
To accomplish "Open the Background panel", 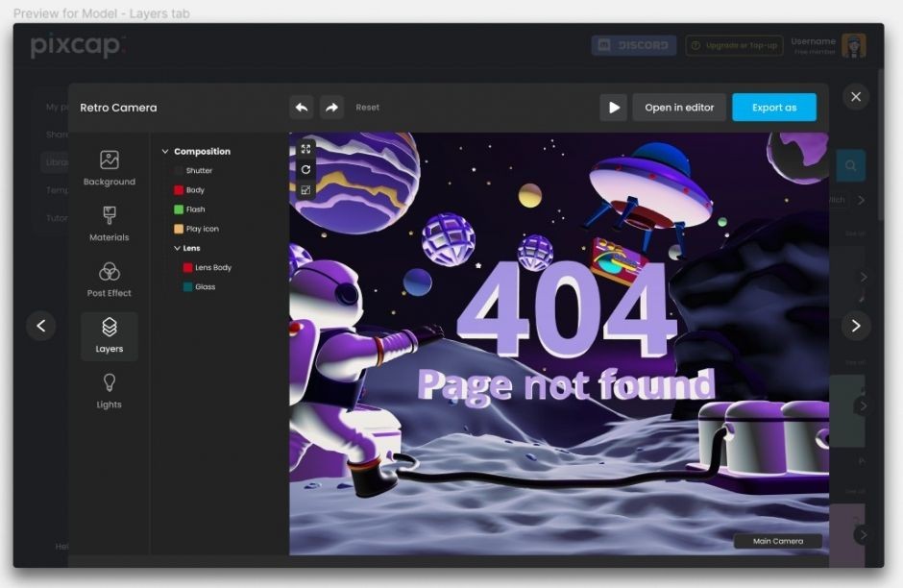I will coord(110,168).
